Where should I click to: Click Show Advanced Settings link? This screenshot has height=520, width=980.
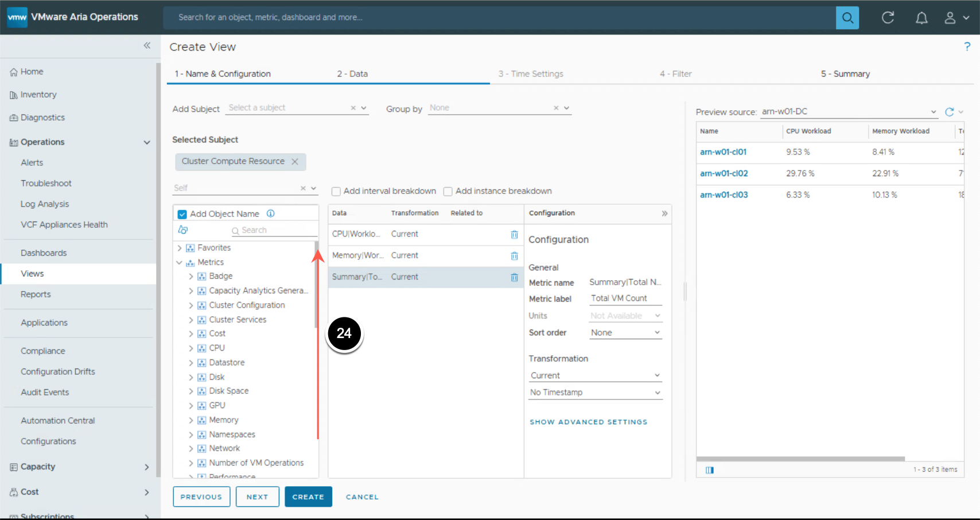tap(588, 422)
